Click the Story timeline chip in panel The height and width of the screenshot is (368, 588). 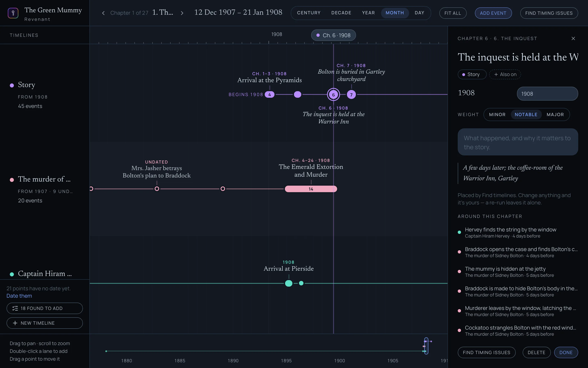pos(472,74)
